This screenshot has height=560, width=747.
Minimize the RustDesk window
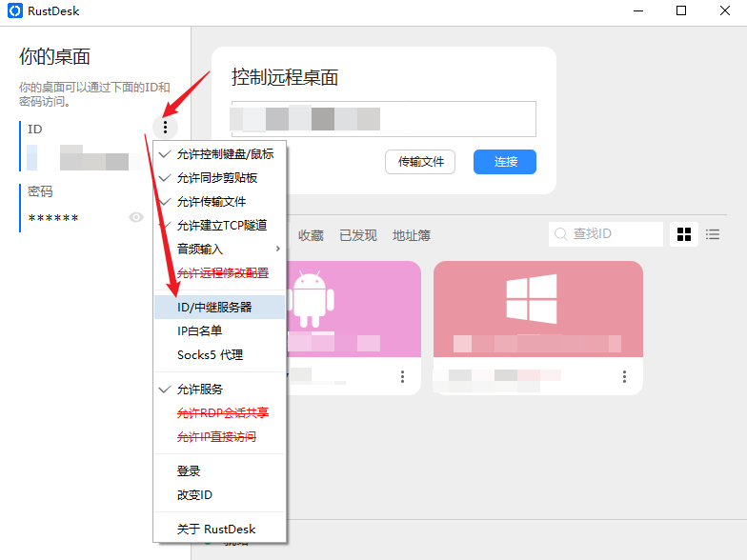[638, 10]
